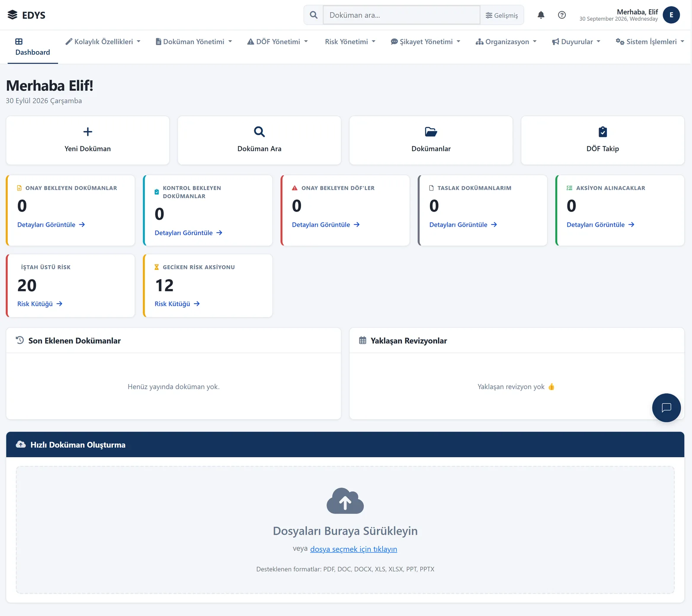This screenshot has width=692, height=616.
Task: Click the cloud upload icon in drop zone
Action: coord(345,501)
